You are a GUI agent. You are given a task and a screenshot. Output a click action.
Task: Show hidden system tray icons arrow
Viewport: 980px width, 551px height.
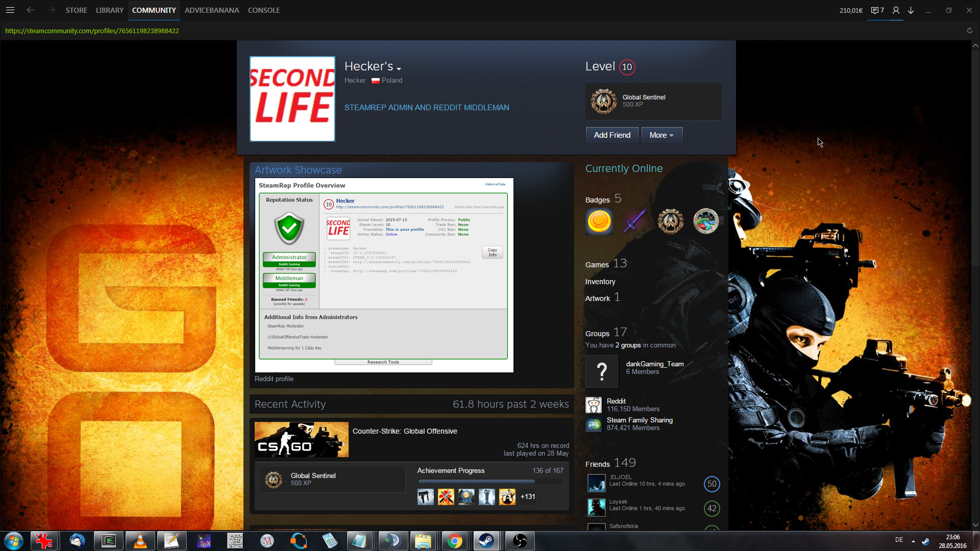(x=913, y=541)
